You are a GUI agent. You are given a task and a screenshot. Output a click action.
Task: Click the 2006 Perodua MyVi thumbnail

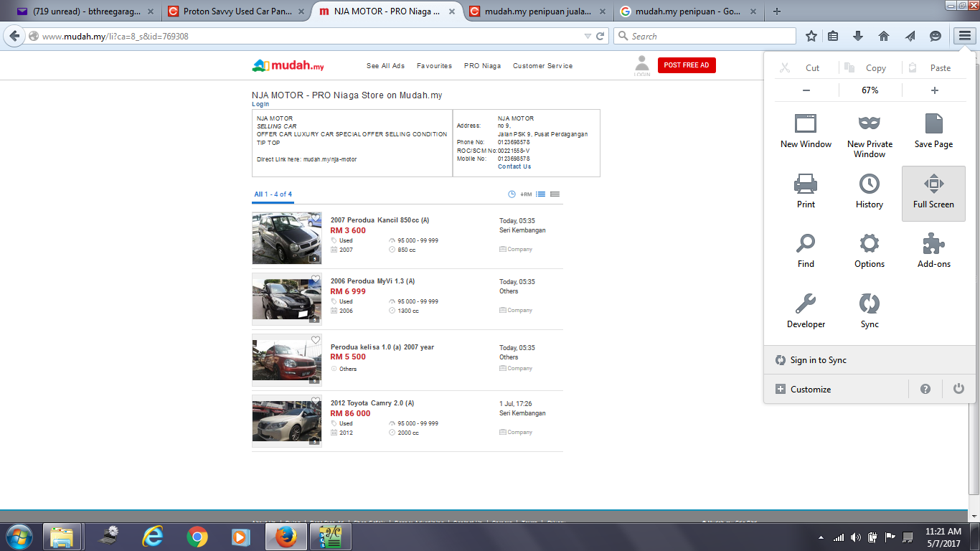[x=286, y=299]
